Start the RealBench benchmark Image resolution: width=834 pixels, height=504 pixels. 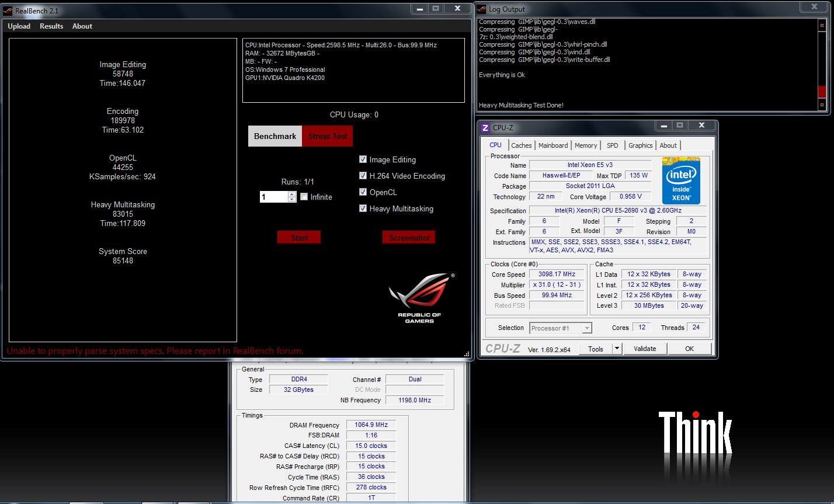[x=299, y=237]
